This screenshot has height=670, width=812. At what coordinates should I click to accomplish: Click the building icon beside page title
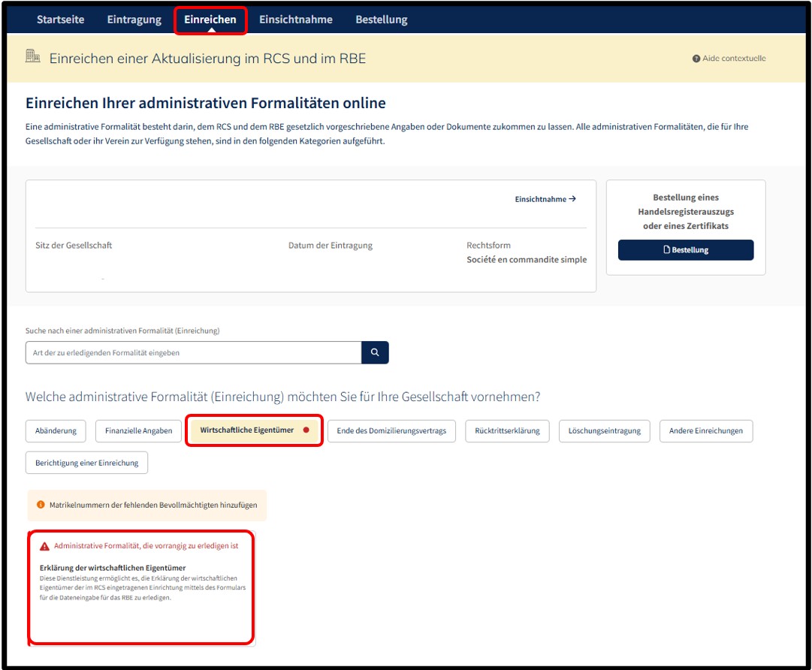[32, 56]
